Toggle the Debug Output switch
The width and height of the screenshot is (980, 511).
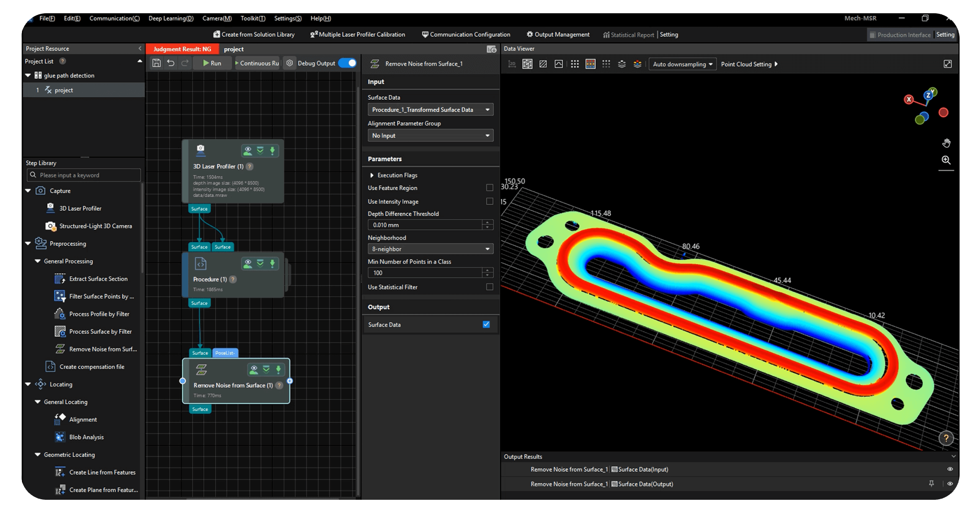click(x=348, y=63)
